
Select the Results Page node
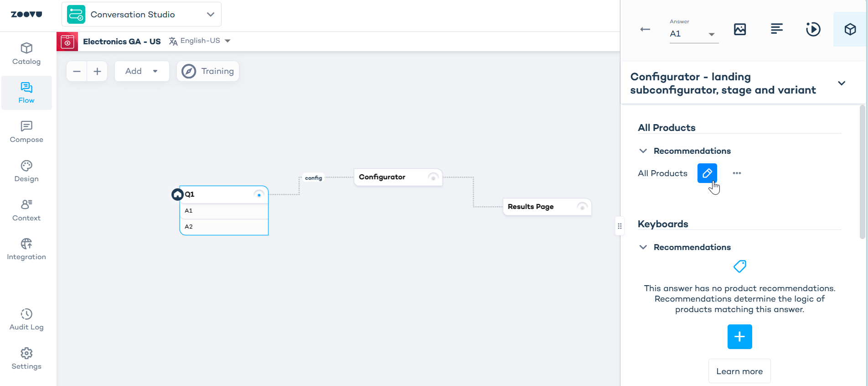pos(547,207)
